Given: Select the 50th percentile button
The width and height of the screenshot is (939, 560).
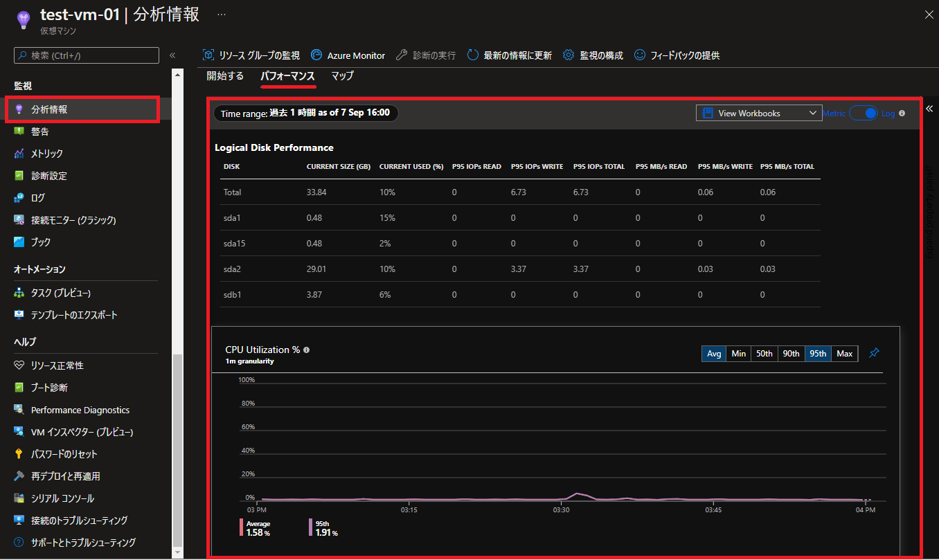Looking at the screenshot, I should coord(764,354).
